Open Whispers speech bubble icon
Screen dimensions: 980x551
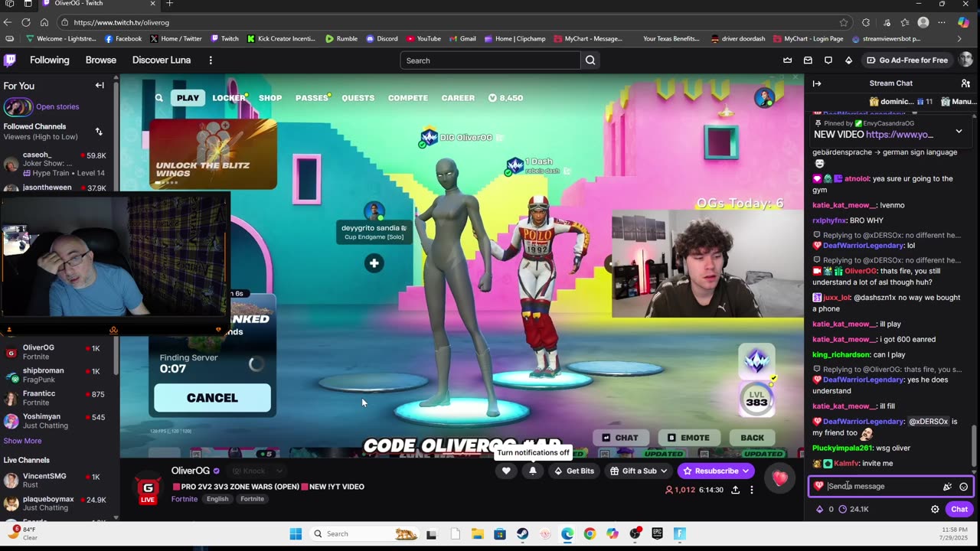(x=828, y=60)
